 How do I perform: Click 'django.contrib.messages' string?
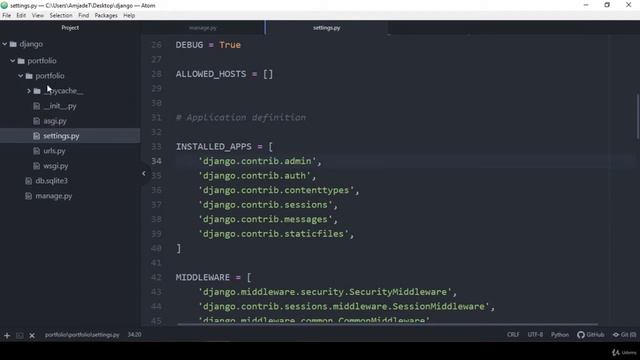click(x=265, y=220)
